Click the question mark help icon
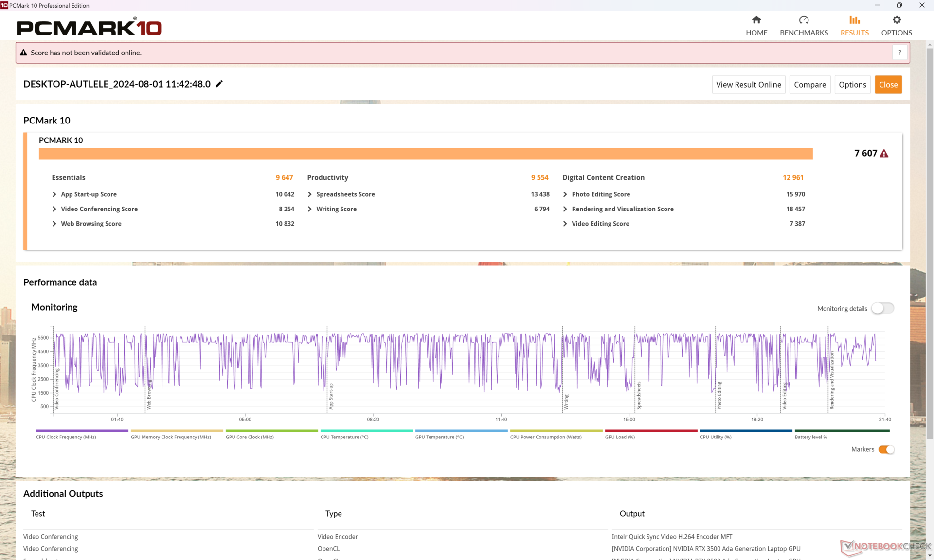Viewport: 934px width, 560px height. tap(899, 52)
